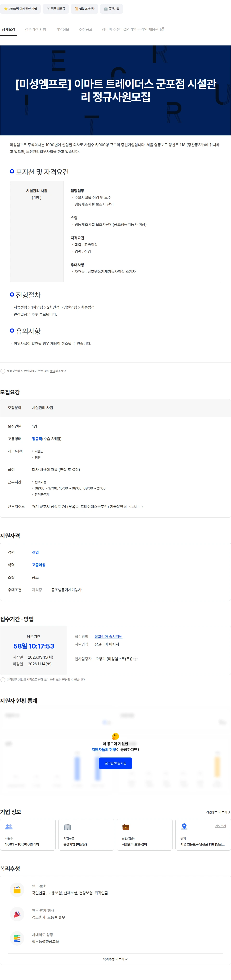The height and width of the screenshot is (980, 231).
Task: Click the external link icon beside 온라인 채용관
Action: click(x=162, y=29)
